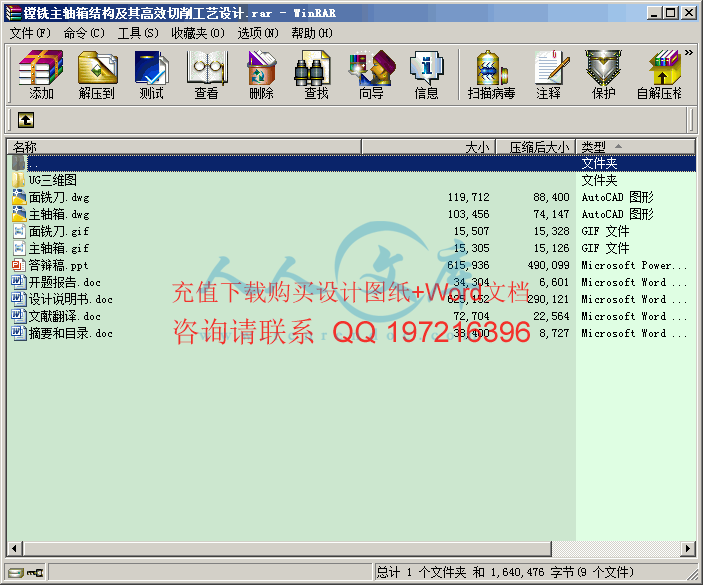703x585 pixels.
Task: Go up one folder level
Action: click(x=26, y=120)
